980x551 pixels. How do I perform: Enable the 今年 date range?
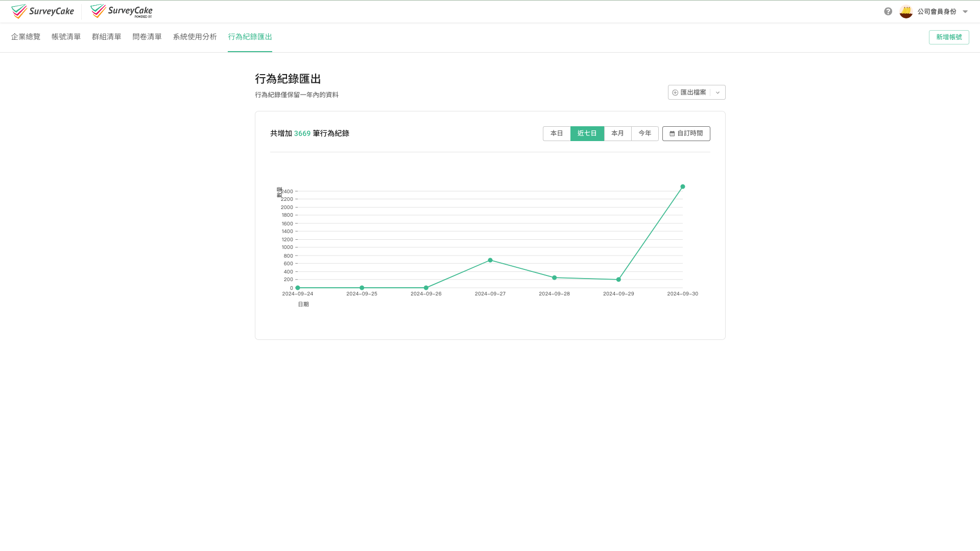point(644,133)
